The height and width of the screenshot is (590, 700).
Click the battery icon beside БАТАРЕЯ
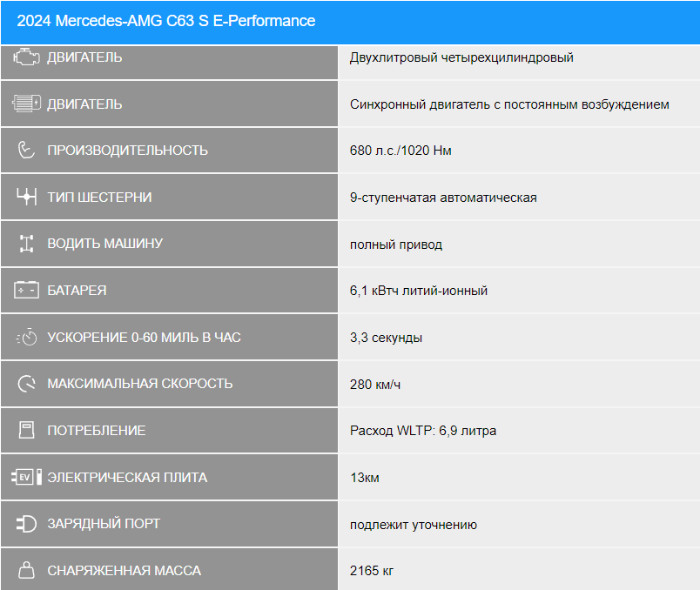[x=26, y=290]
